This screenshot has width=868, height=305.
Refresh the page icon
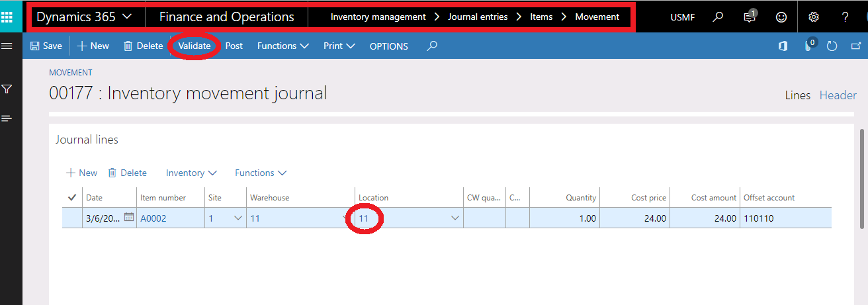pos(833,46)
